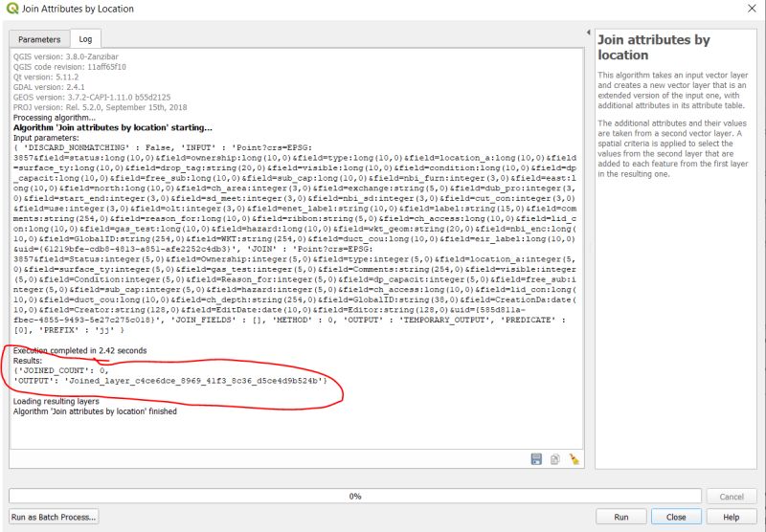Screen dimensions: 766x532
Task: Click 'QGIS code revision: 11aff65f10' line
Action: click(x=69, y=67)
